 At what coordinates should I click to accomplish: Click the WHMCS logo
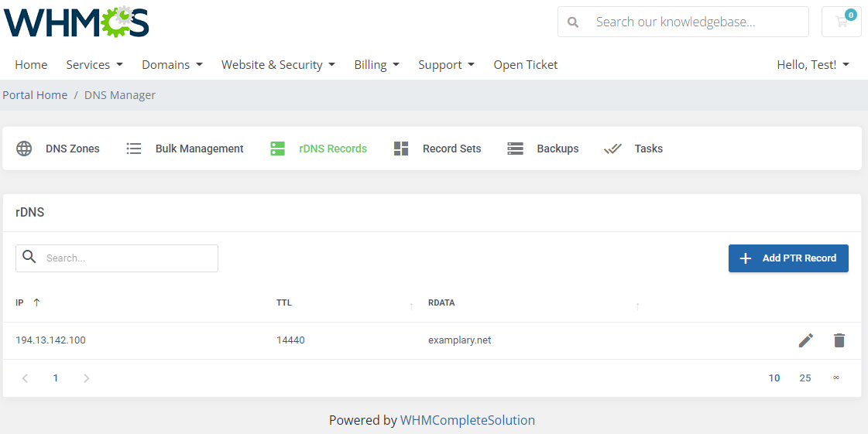[x=77, y=22]
